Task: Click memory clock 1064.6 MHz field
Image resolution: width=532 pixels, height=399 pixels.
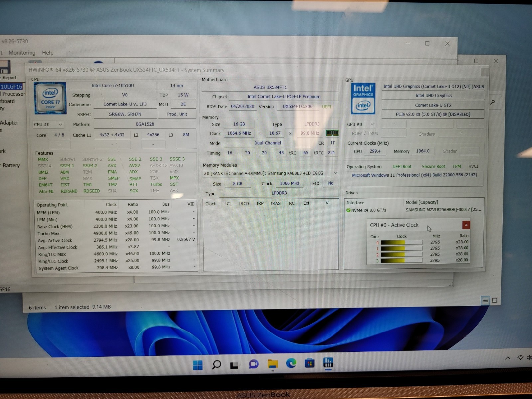Action: click(239, 133)
